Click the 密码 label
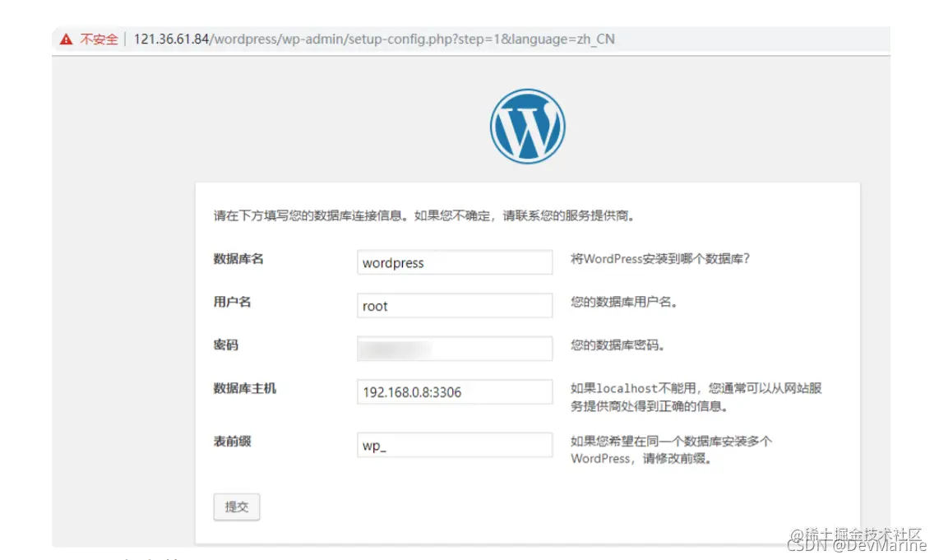 [x=226, y=345]
